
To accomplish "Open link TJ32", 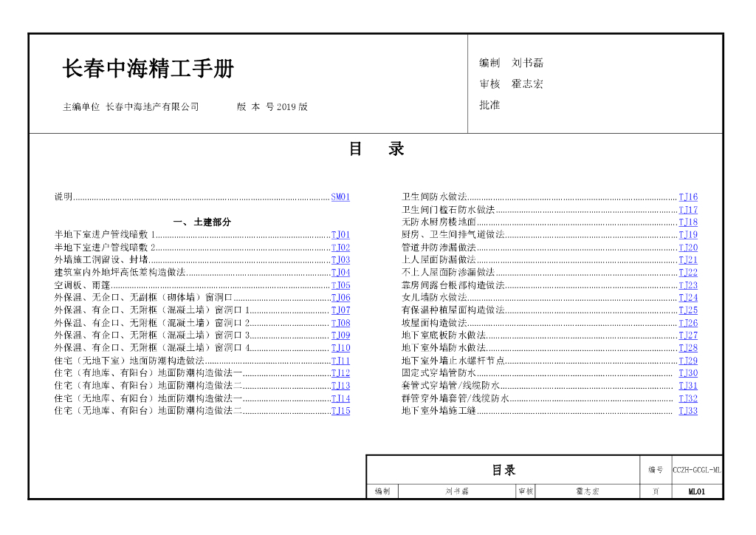I will point(688,398).
